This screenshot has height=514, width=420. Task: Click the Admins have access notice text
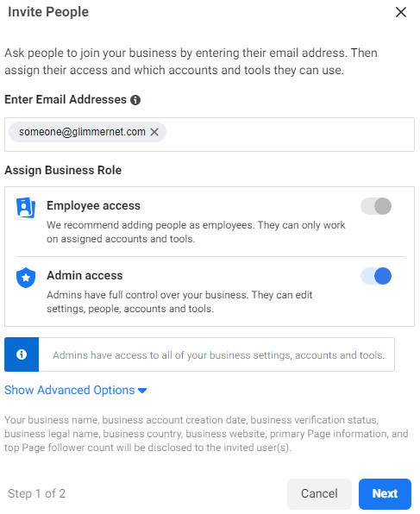click(x=218, y=355)
